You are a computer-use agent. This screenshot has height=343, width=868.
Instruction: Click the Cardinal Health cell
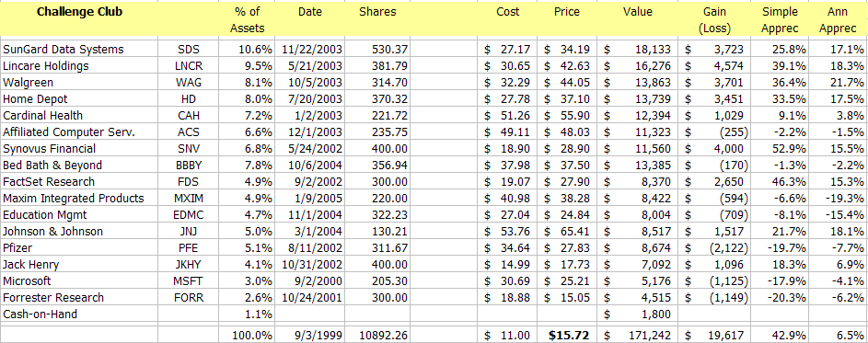click(79, 116)
